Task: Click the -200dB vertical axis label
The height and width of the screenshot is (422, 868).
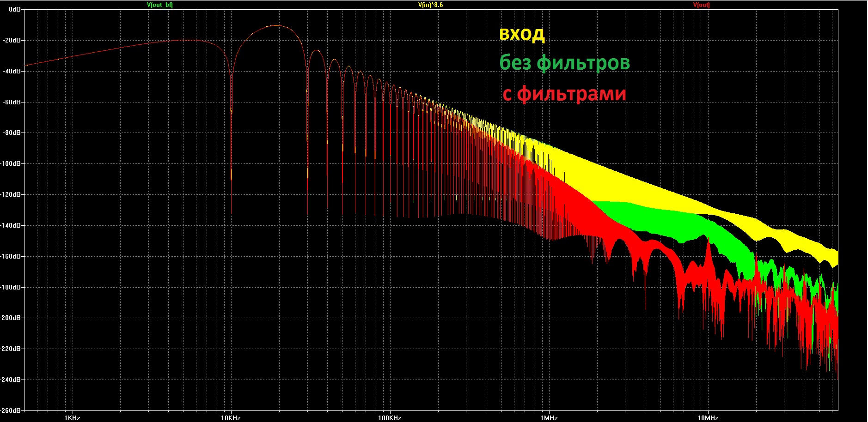Action: pyautogui.click(x=11, y=318)
